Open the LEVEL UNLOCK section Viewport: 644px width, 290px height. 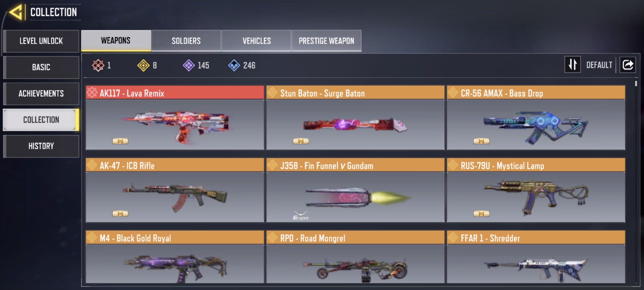click(x=41, y=41)
